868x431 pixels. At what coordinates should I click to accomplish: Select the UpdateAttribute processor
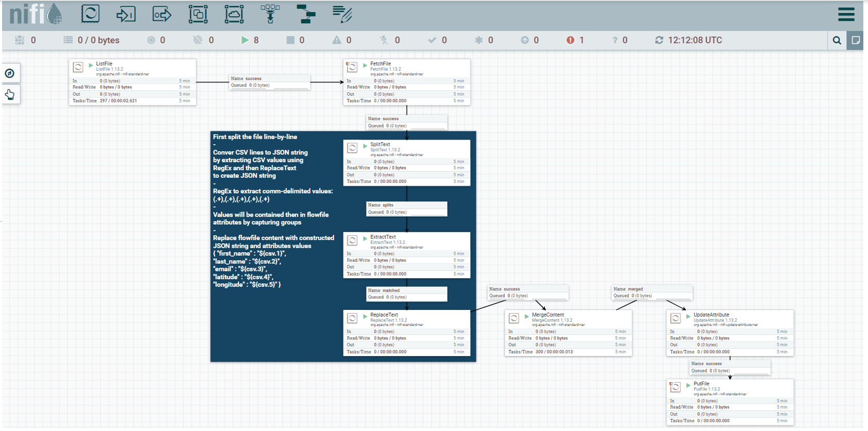click(730, 333)
